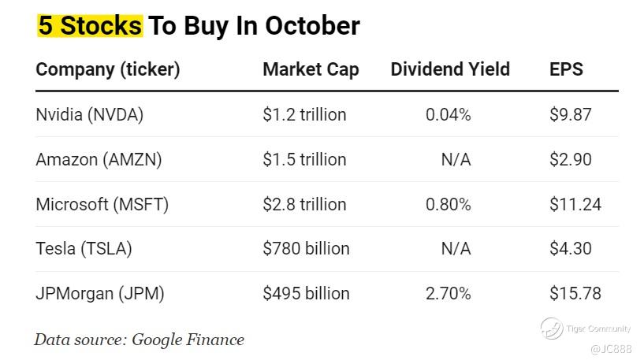The width and height of the screenshot is (644, 364).
Task: Click JPMorgan's 2.70% dividend yield
Action: coord(448,294)
